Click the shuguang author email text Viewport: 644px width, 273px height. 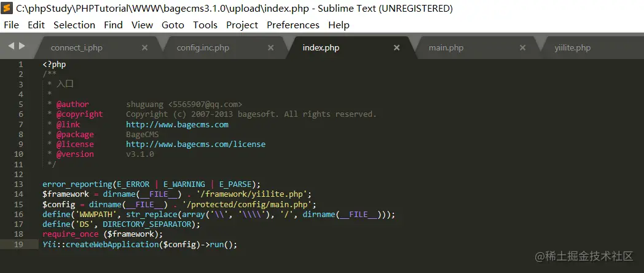(x=184, y=105)
